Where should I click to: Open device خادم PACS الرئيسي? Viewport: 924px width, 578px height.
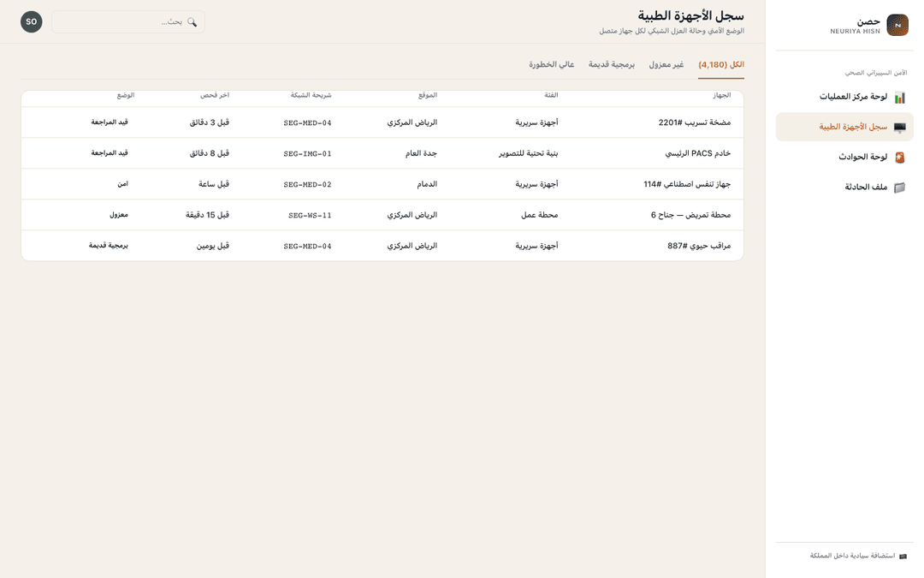click(698, 153)
